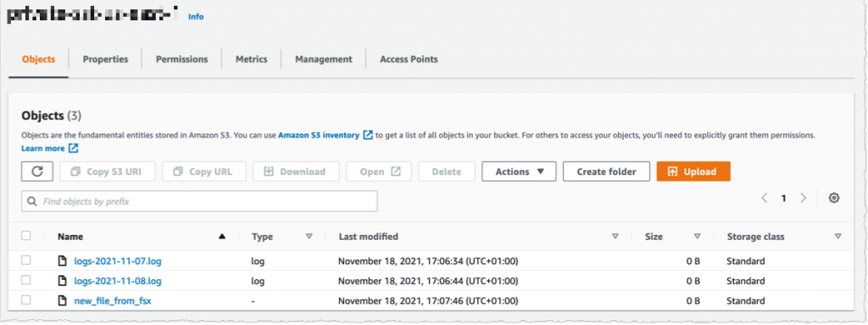
Task: Select checkbox for logs-2021-11-08.log
Action: pyautogui.click(x=26, y=281)
